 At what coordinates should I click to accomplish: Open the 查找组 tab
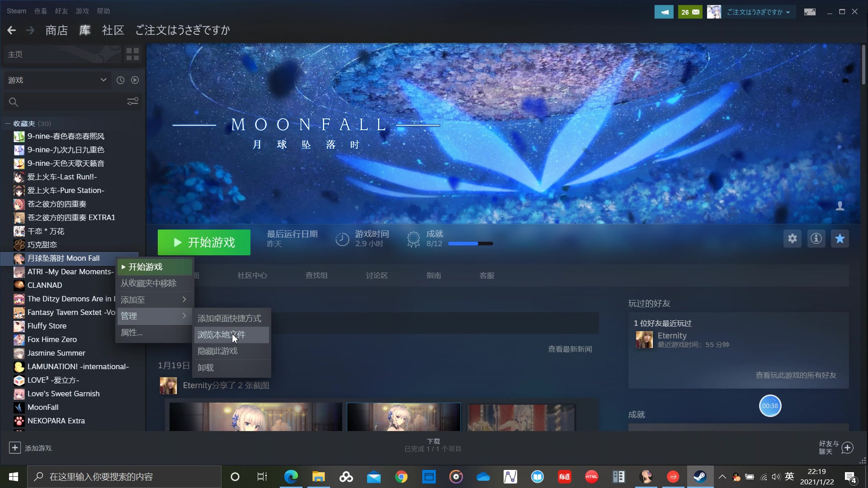[316, 276]
